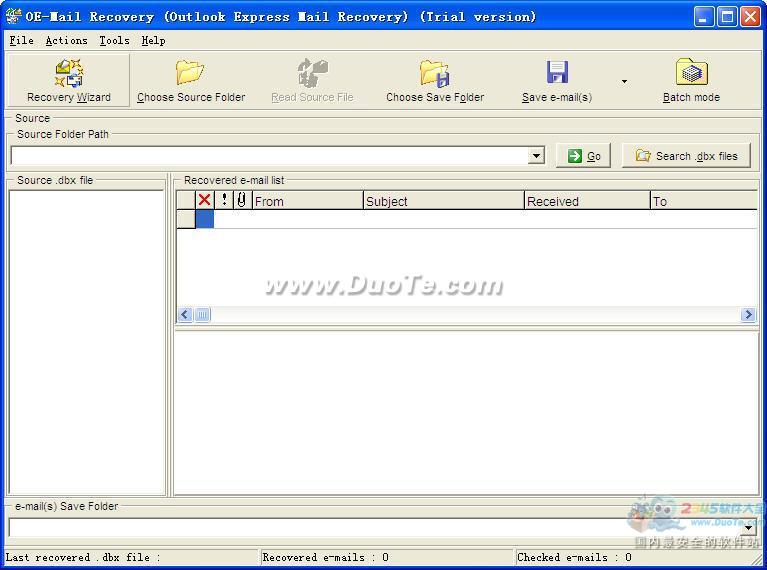The width and height of the screenshot is (767, 570).
Task: Launch the Recovery Wizard
Action: 68,80
